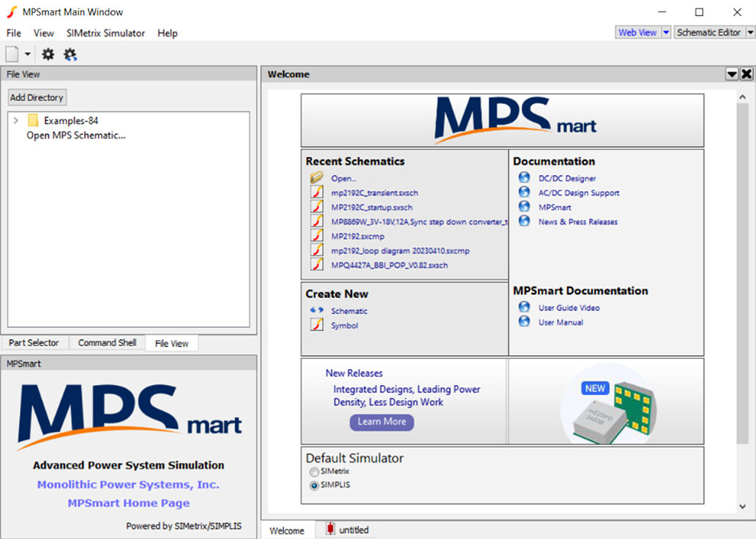Click the second gear options icon
Screen dimensions: 756x539
(70, 54)
